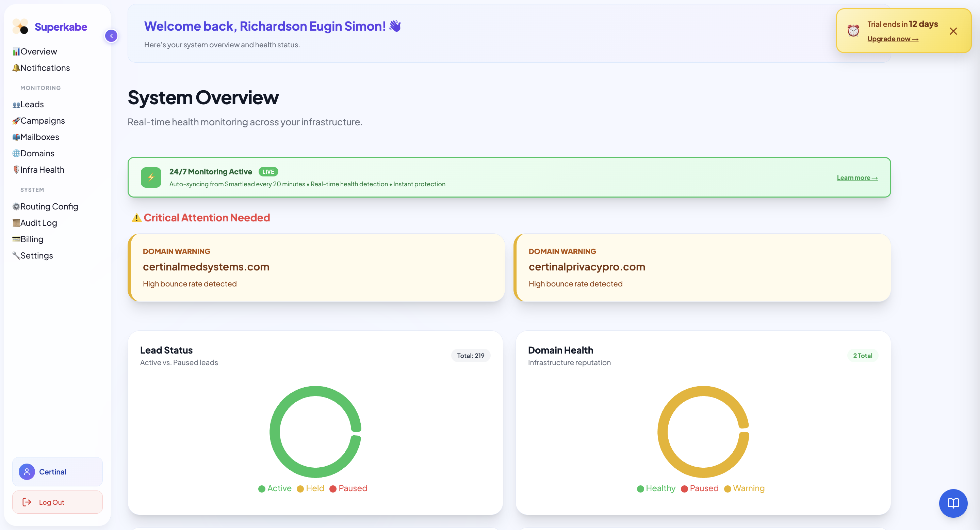Click the Superkabe logo icon
Image resolution: width=980 pixels, height=530 pixels.
click(20, 27)
